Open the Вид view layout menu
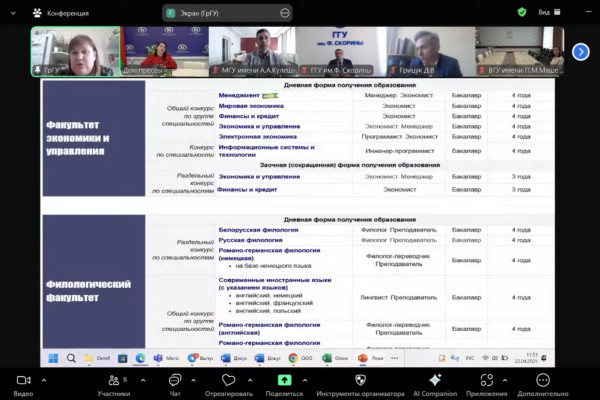This screenshot has width=600, height=400. [570, 13]
